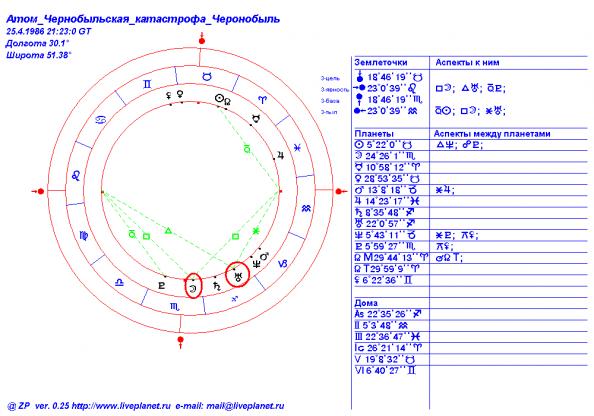Click the 'Планеты' section header

coord(374,134)
